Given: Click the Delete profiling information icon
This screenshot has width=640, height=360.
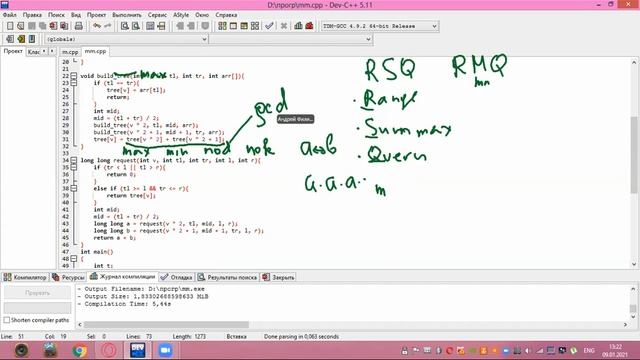Looking at the screenshot, I should click(309, 26).
